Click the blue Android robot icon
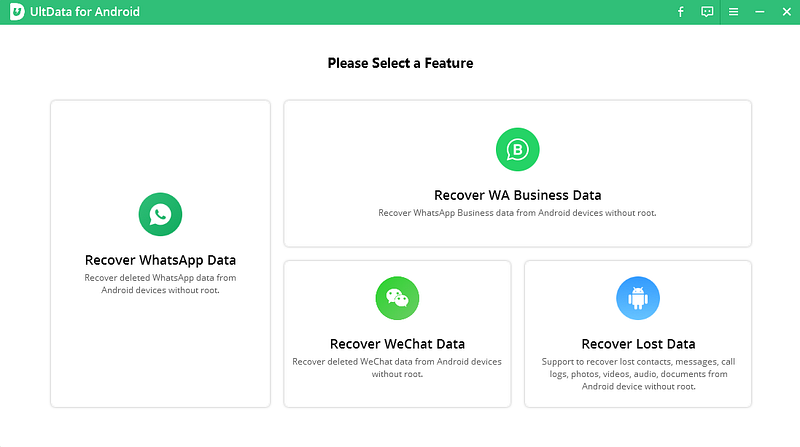The height and width of the screenshot is (447, 800). [638, 298]
